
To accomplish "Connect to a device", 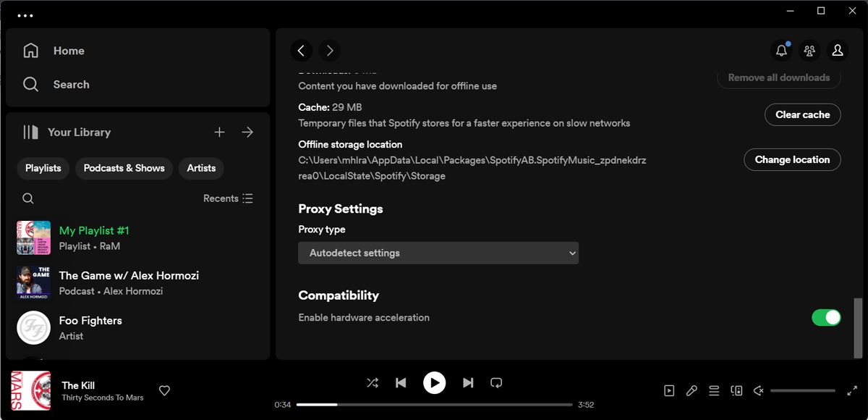I will [736, 390].
